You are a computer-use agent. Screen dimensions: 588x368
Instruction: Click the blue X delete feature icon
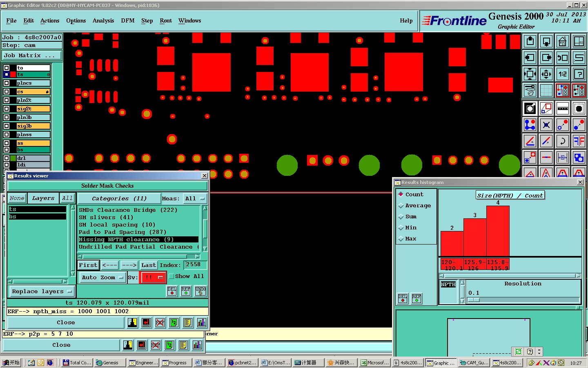point(546,125)
